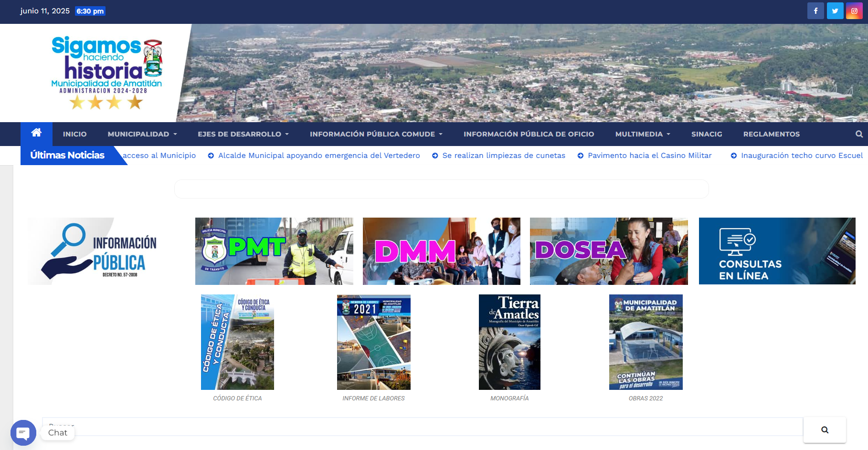Select INFORMACIÓN PÚBLICA DE OFICIO menu
Screen dimensions: 868x450
point(529,134)
